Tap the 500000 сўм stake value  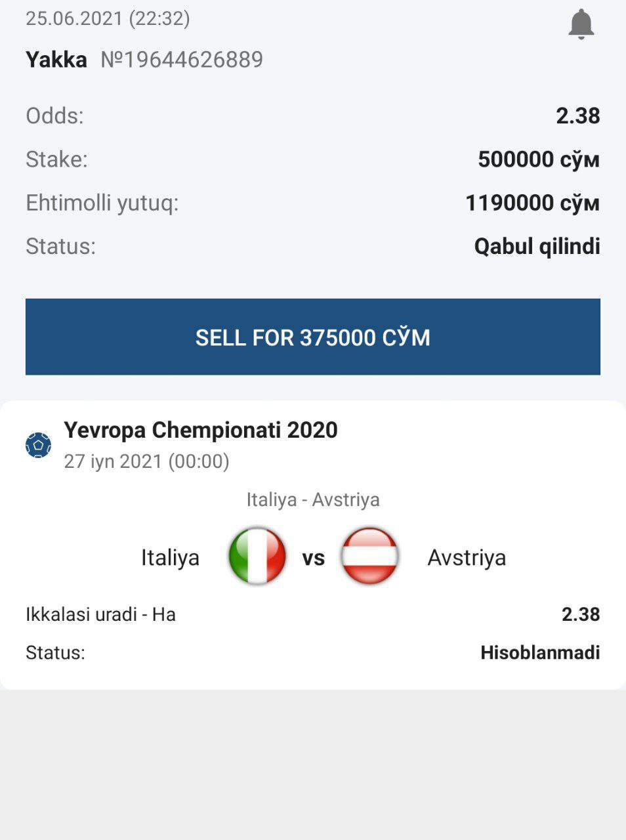(538, 159)
